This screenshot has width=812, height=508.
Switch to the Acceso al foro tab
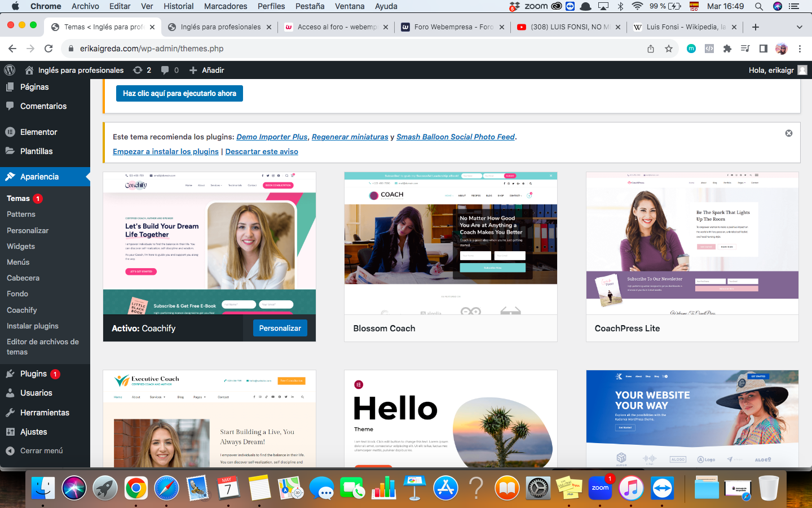(x=336, y=27)
